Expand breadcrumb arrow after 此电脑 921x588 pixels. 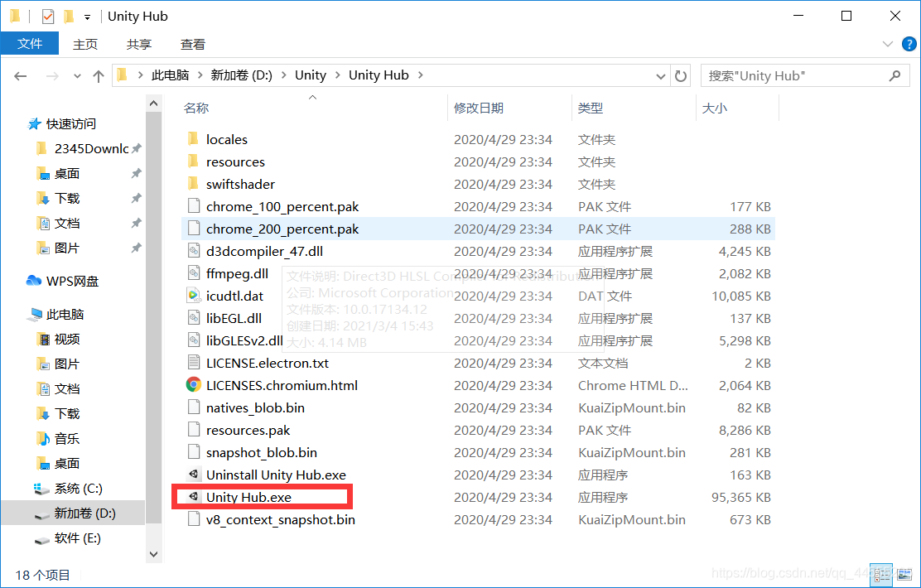click(x=200, y=75)
